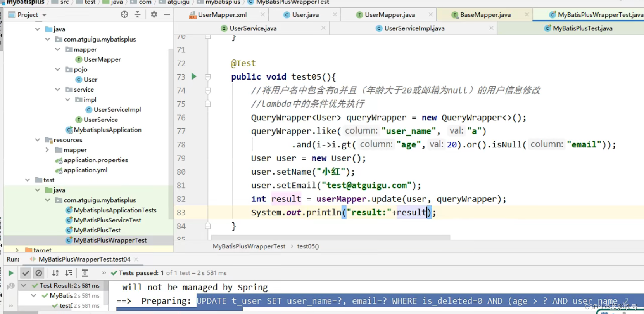Collapse the resources folder
The height and width of the screenshot is (314, 644).
(x=38, y=140)
